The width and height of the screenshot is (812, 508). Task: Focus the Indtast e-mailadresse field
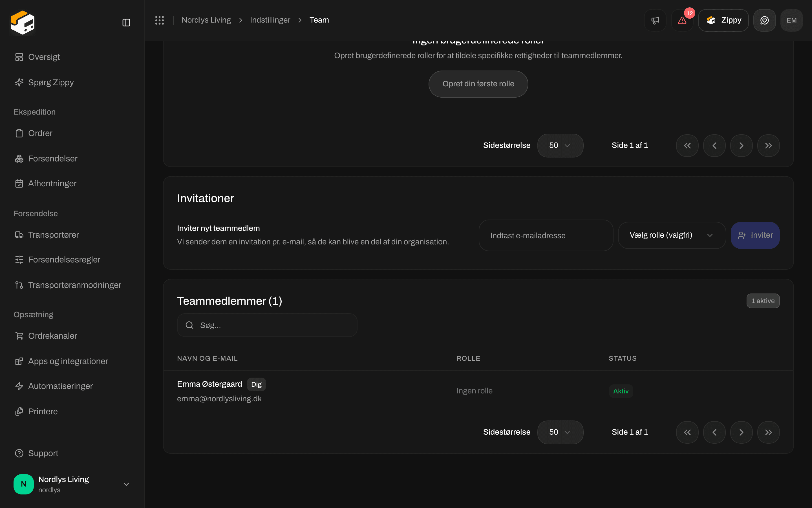click(546, 235)
